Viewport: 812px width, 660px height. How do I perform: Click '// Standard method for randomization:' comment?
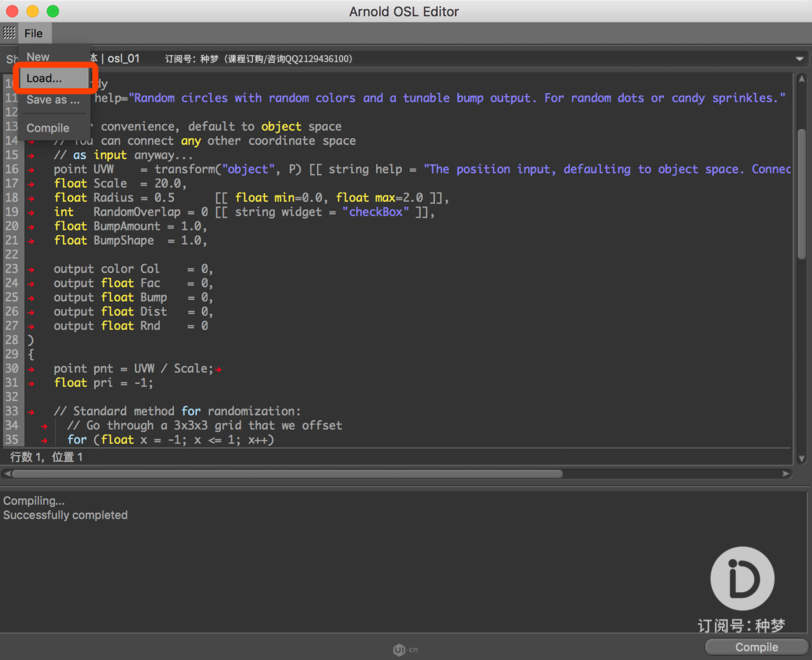tap(178, 411)
